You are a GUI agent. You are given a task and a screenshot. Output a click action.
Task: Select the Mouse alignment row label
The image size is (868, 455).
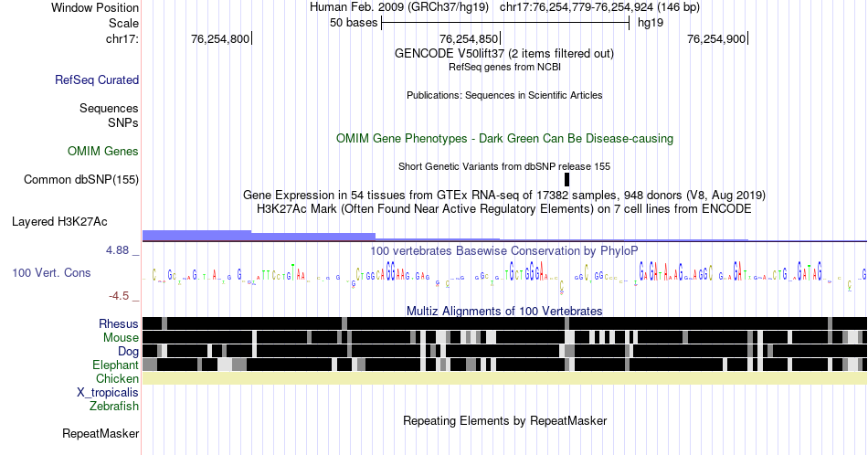click(121, 338)
